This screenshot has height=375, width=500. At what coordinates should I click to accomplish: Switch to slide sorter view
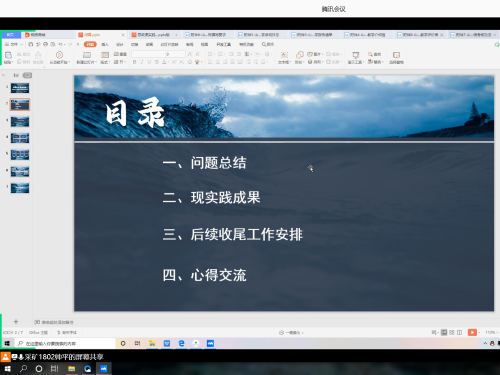[x=452, y=332]
